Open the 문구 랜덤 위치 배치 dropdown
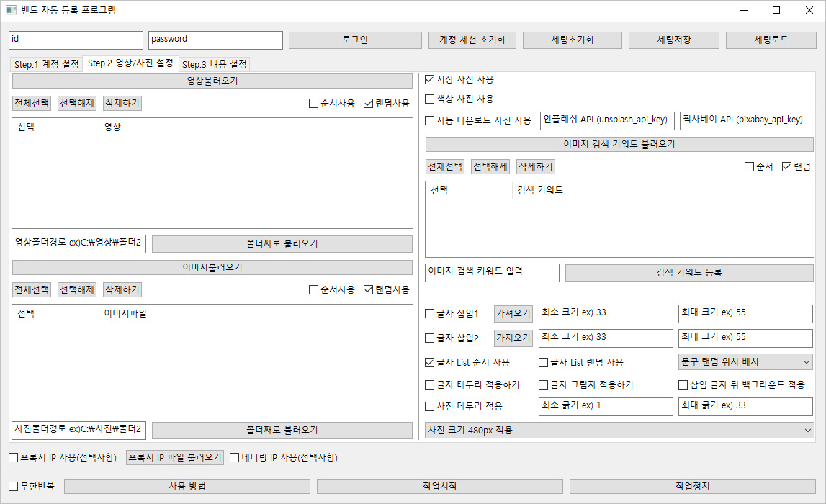The image size is (826, 504). click(745, 361)
